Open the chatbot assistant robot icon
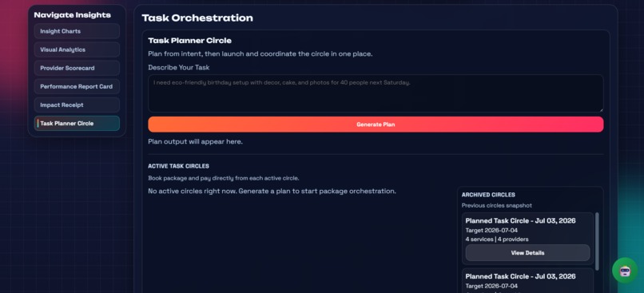Viewport: 644px width, 293px height. 625,271
